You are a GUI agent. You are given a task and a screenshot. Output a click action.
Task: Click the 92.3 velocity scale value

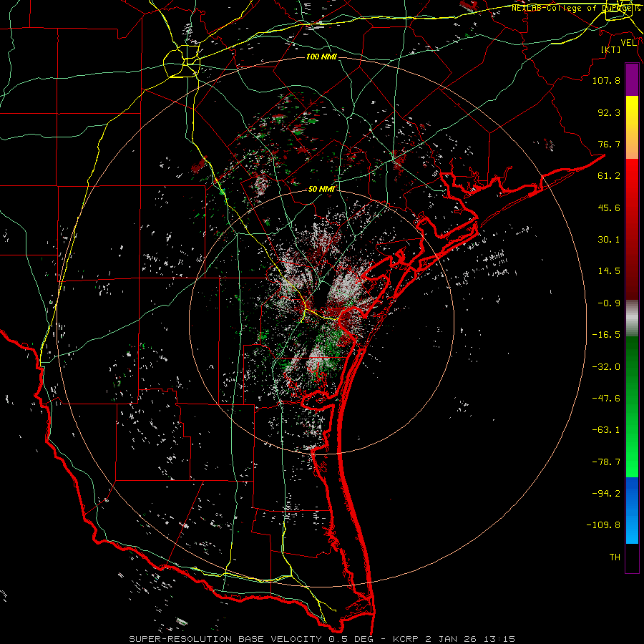609,112
